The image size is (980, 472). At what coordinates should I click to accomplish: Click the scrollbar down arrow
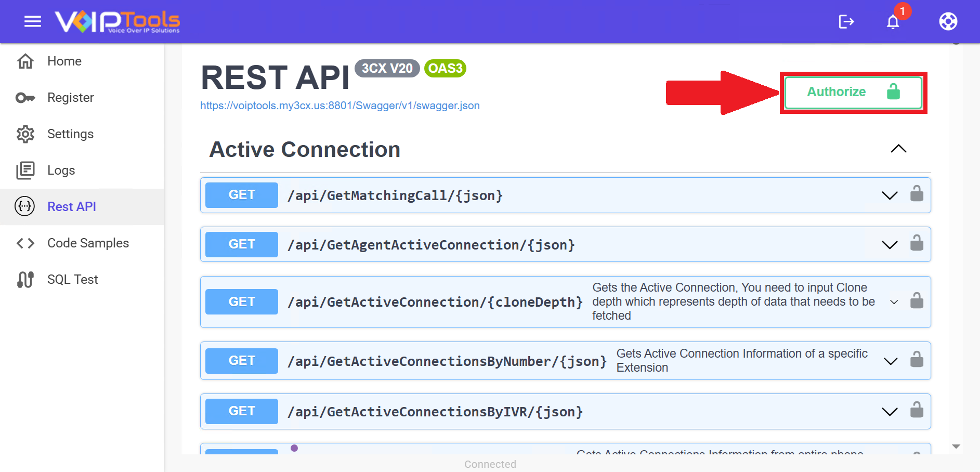click(x=956, y=447)
